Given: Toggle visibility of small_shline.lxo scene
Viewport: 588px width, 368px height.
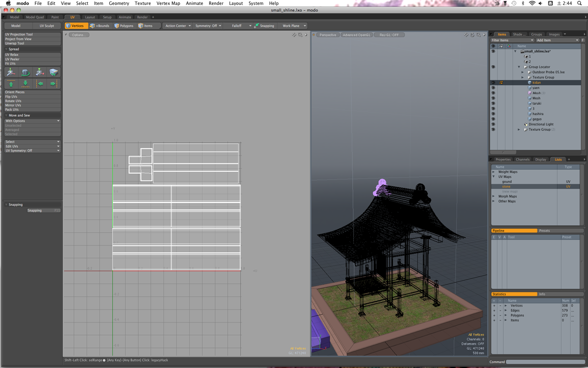Looking at the screenshot, I should pyautogui.click(x=493, y=51).
